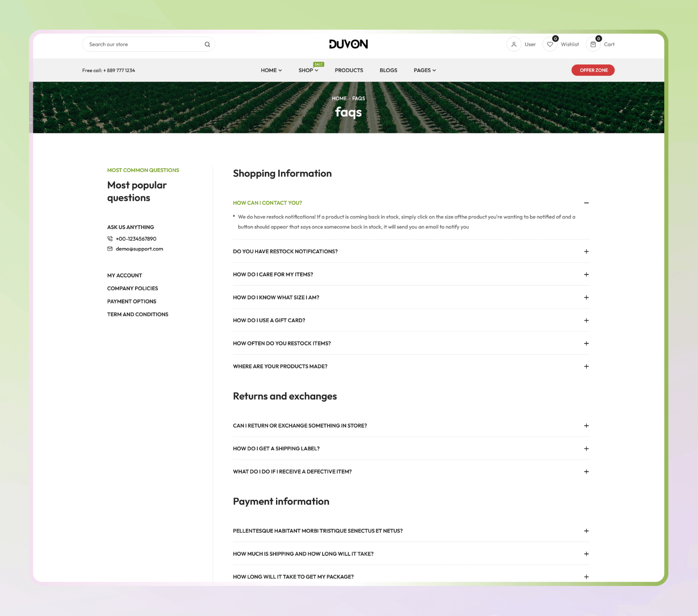This screenshot has height=616, width=698.
Task: Click the Wishlist text label
Action: (x=570, y=44)
